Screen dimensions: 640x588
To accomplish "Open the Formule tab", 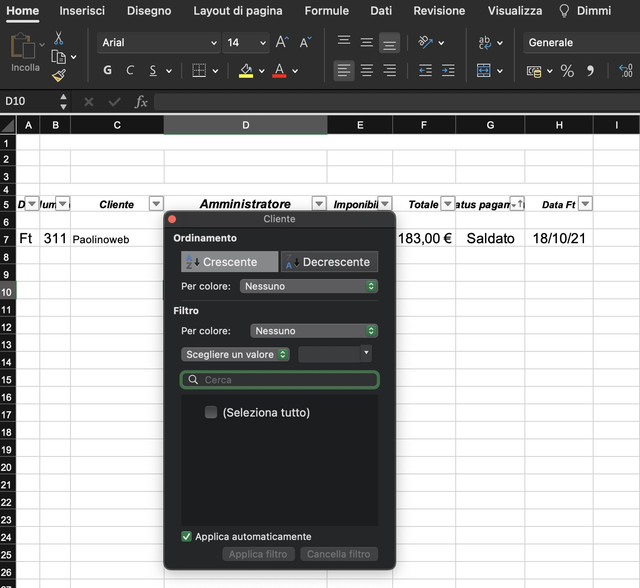I will click(x=327, y=11).
